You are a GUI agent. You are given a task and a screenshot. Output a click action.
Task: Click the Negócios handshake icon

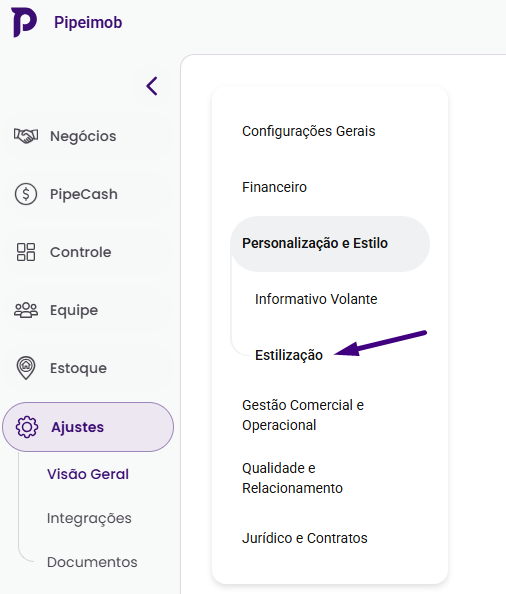tap(26, 136)
